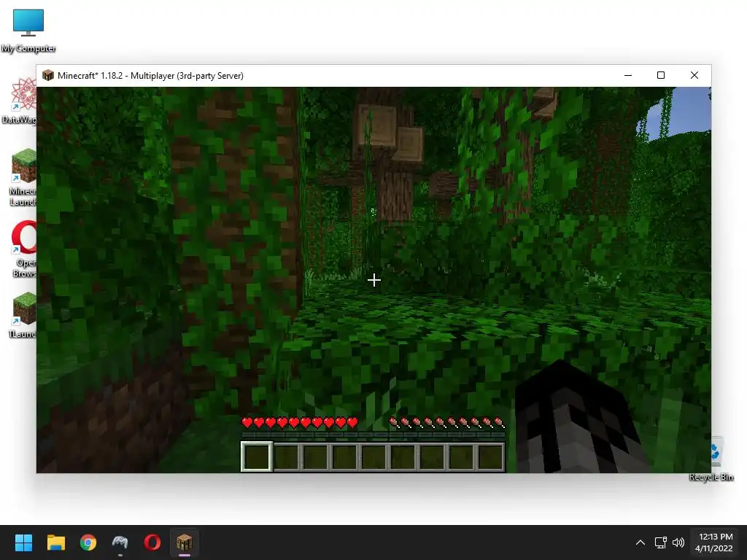Image resolution: width=747 pixels, height=560 pixels.
Task: Close the Minecraft 1.18.2 window
Action: 694,75
